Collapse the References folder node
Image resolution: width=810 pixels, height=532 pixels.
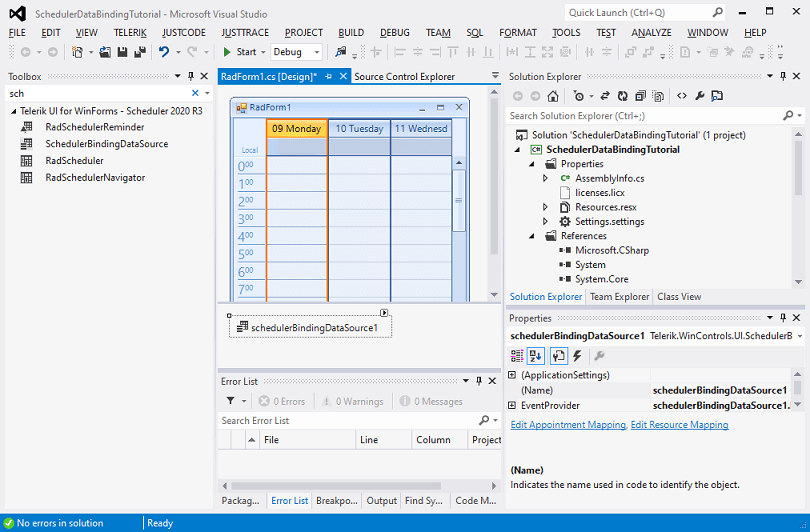tap(532, 236)
